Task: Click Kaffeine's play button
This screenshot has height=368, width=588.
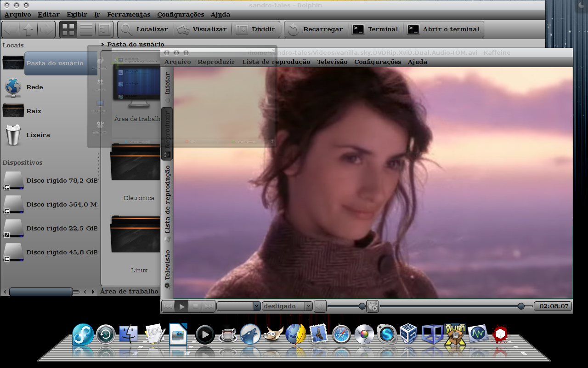Action: [x=181, y=306]
